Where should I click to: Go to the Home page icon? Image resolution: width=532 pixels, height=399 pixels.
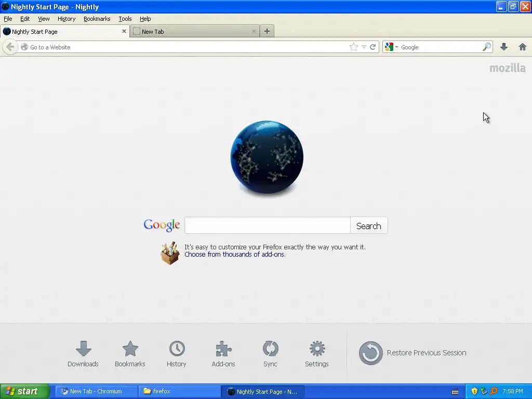click(x=523, y=47)
